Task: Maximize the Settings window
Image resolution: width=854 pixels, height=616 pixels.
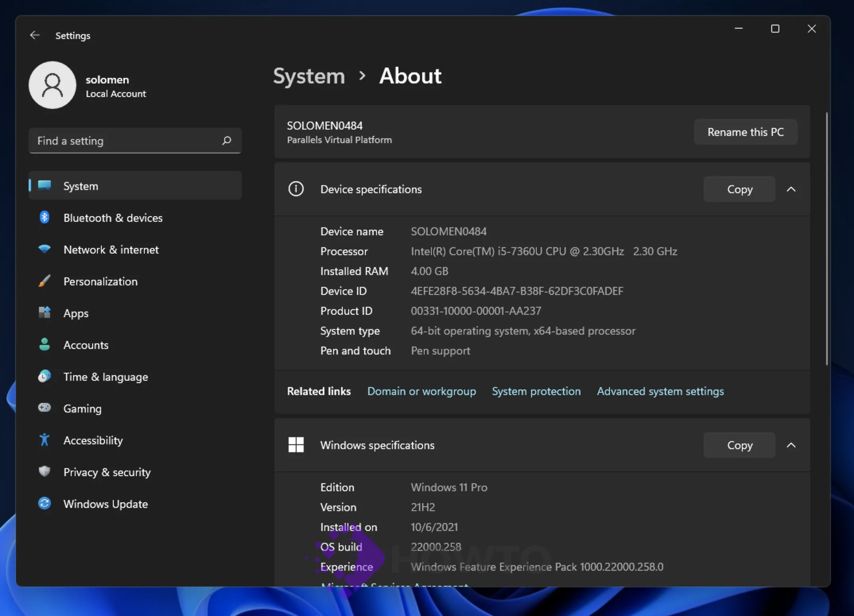Action: [775, 29]
